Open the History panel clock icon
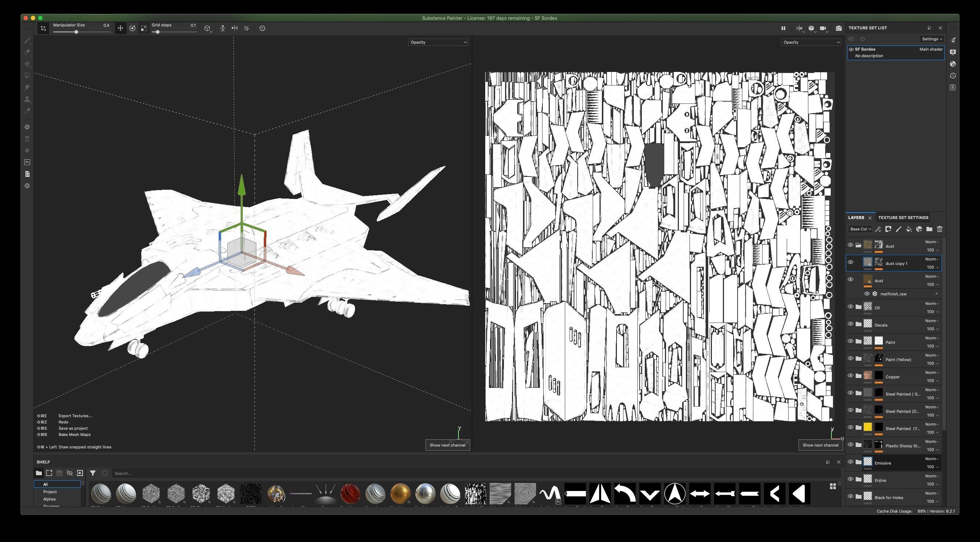The height and width of the screenshot is (542, 980). 953,76
